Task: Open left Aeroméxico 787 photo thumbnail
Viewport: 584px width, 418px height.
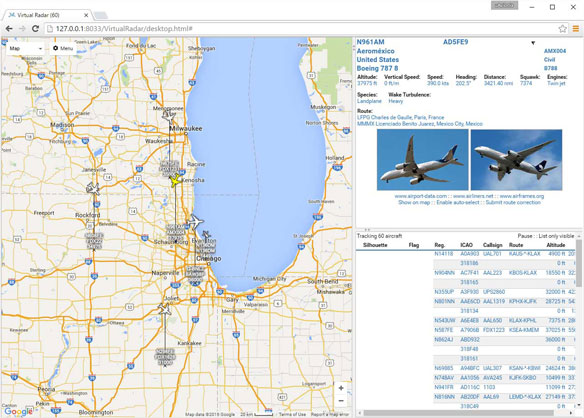Action: (422, 160)
